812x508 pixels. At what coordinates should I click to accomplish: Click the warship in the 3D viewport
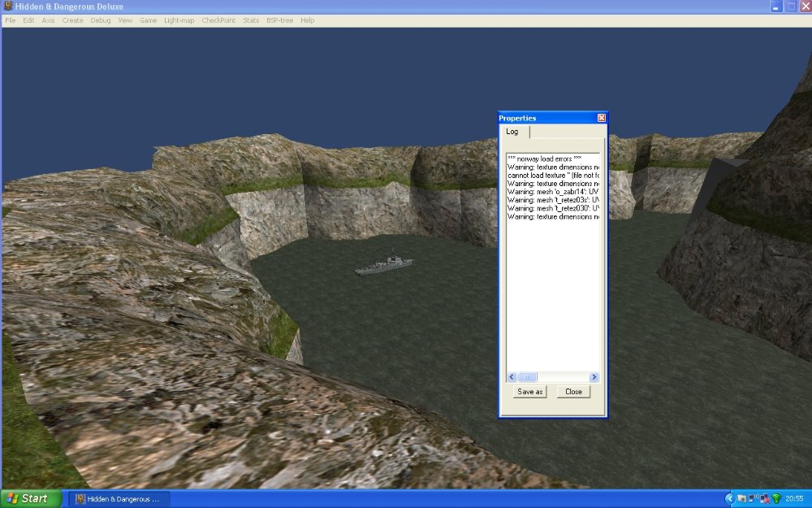[x=384, y=263]
